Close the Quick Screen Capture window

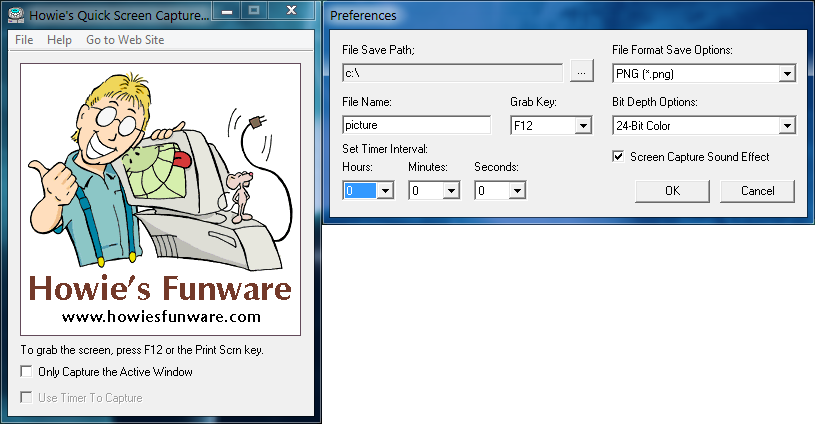click(292, 10)
